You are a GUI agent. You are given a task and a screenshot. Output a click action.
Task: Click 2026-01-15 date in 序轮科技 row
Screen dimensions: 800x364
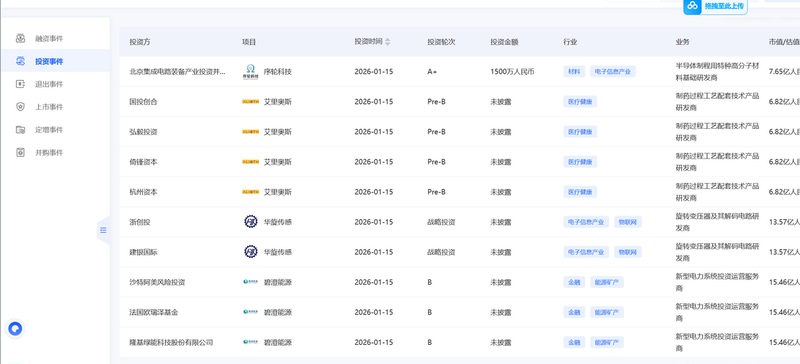(x=374, y=71)
